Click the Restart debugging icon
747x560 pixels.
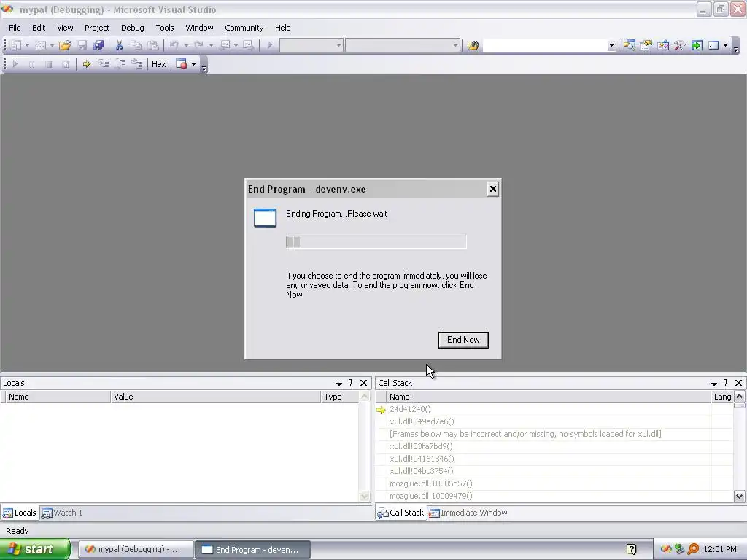click(x=66, y=64)
